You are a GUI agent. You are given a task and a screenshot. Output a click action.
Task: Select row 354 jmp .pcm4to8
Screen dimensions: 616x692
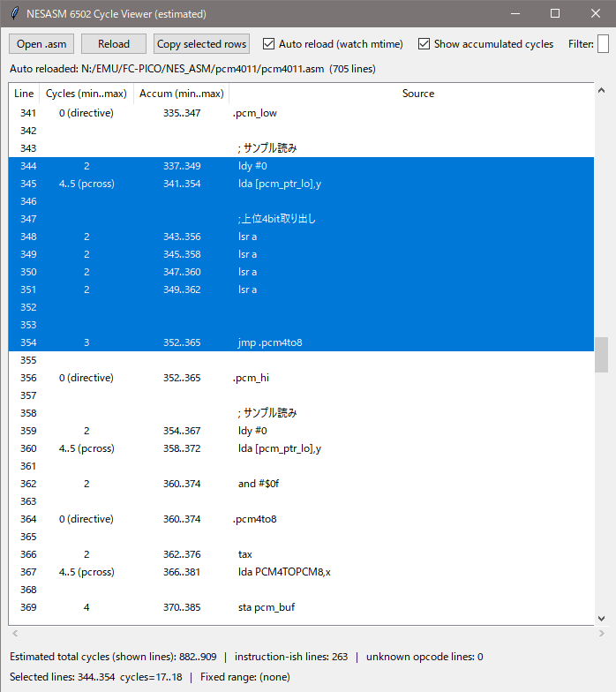pos(302,342)
